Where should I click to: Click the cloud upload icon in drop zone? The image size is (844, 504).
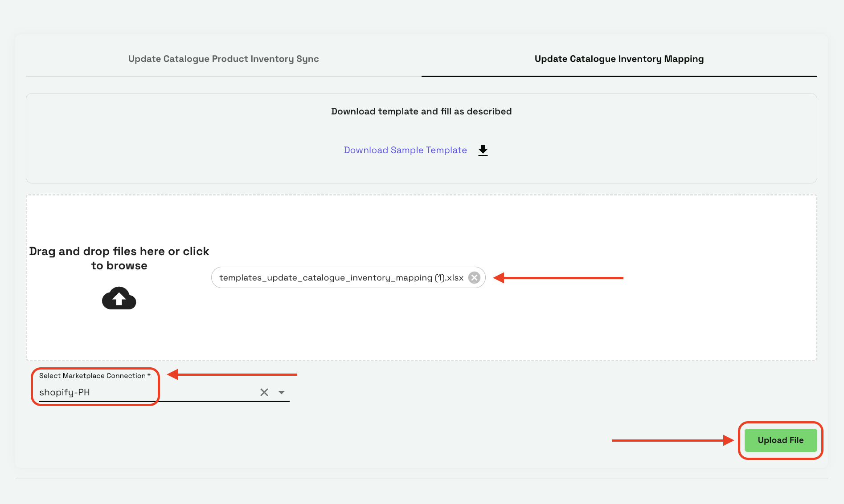tap(119, 298)
